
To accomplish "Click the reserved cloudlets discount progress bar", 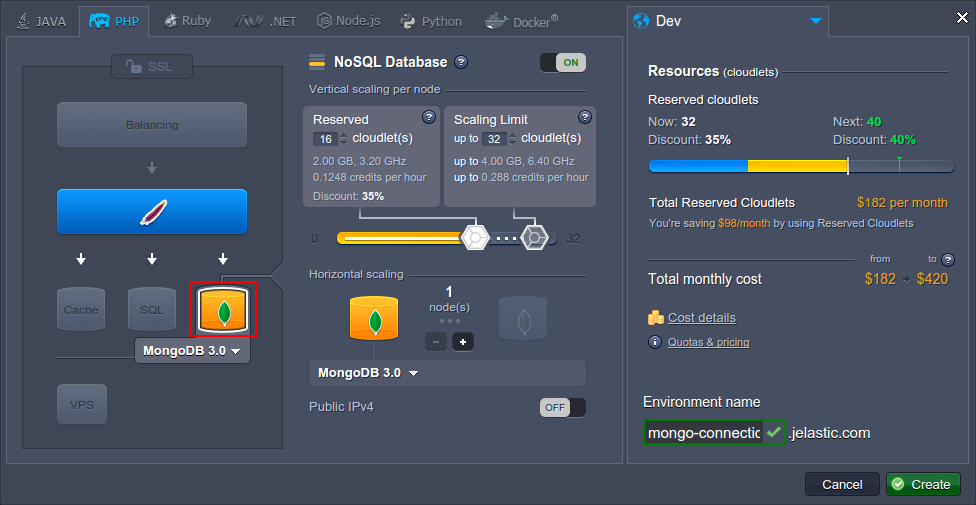I will click(x=801, y=166).
